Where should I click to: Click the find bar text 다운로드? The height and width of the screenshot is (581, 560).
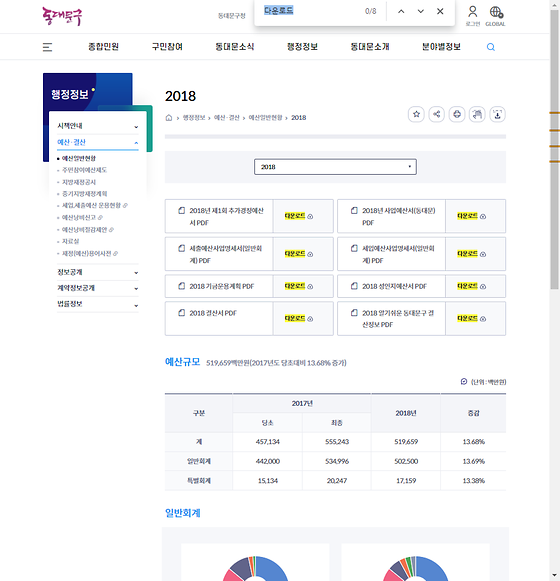278,10
